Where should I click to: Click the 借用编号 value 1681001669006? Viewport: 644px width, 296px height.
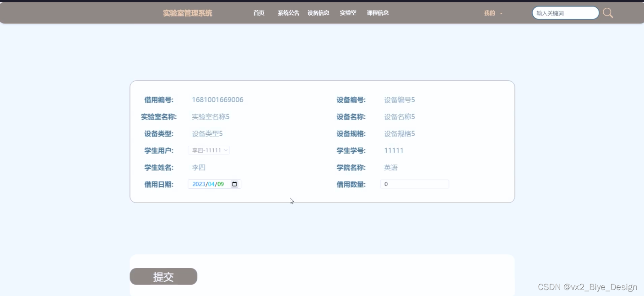[217, 100]
